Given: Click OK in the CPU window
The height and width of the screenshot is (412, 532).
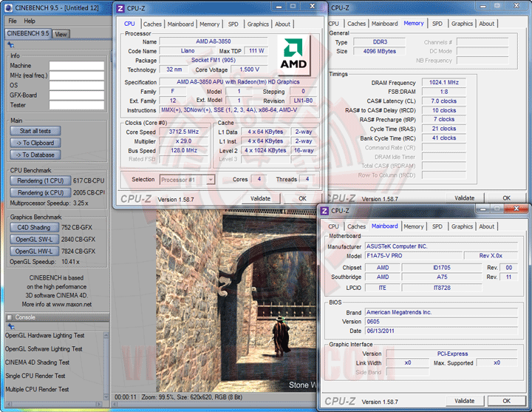Looking at the screenshot, I should pyautogui.click(x=303, y=199).
